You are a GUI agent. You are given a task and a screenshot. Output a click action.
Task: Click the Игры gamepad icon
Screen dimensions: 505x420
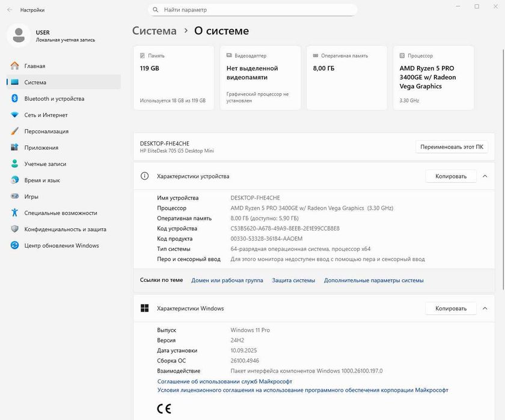click(x=14, y=196)
